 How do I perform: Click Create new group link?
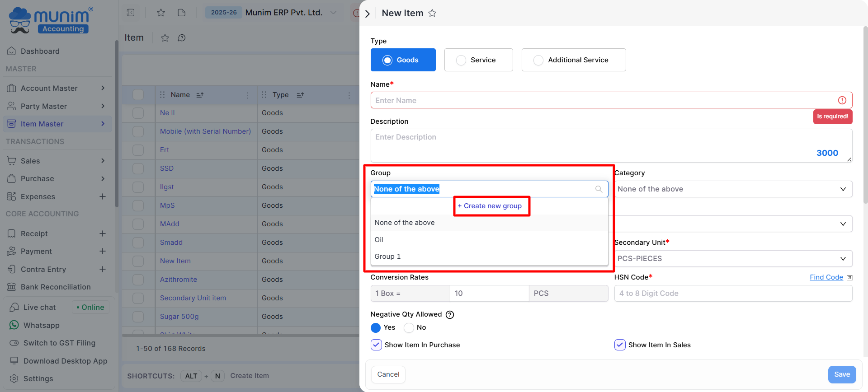pos(492,206)
